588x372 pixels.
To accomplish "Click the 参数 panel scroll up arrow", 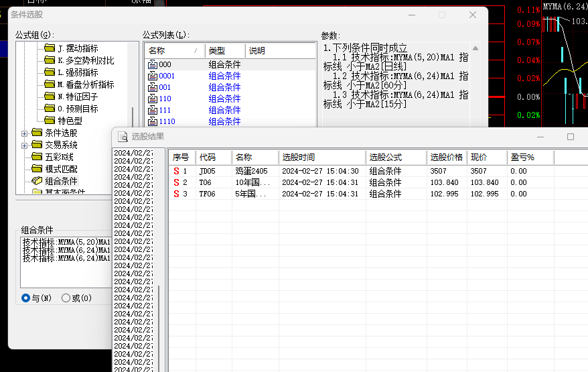I will [x=475, y=48].
